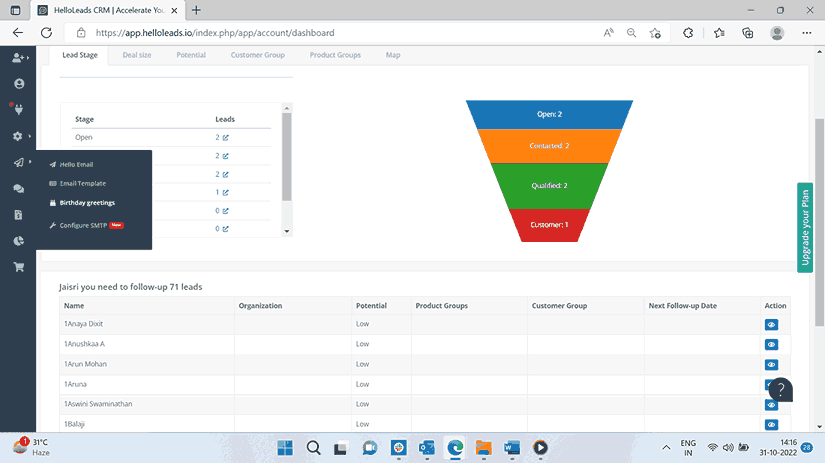Open the chat bubbles icon in sidebar
This screenshot has width=825, height=463.
(x=19, y=188)
